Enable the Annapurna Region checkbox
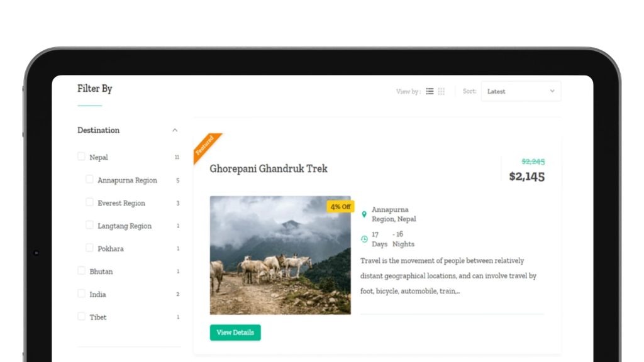Viewport: 644px width, 362px height. [89, 179]
